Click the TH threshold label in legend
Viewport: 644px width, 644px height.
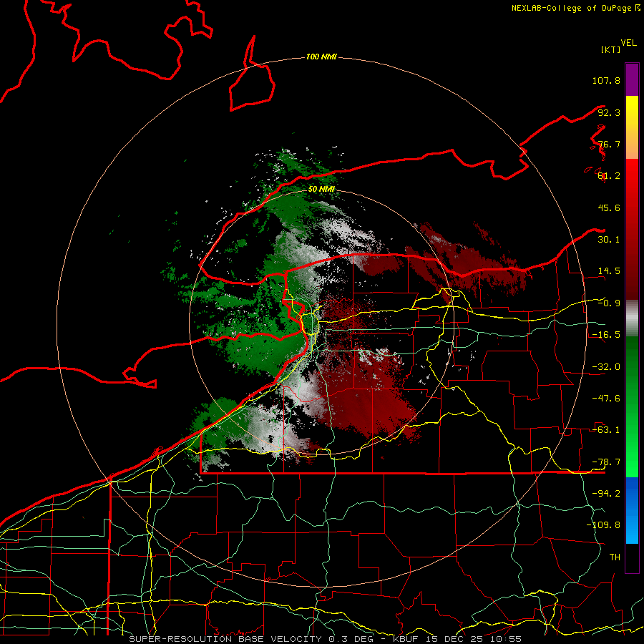coord(615,557)
